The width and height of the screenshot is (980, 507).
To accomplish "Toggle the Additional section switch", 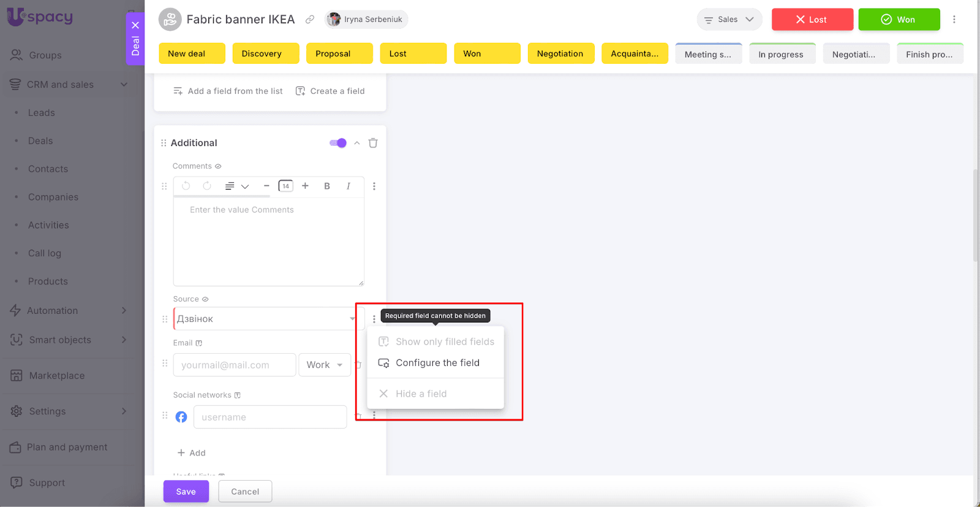I will 338,143.
